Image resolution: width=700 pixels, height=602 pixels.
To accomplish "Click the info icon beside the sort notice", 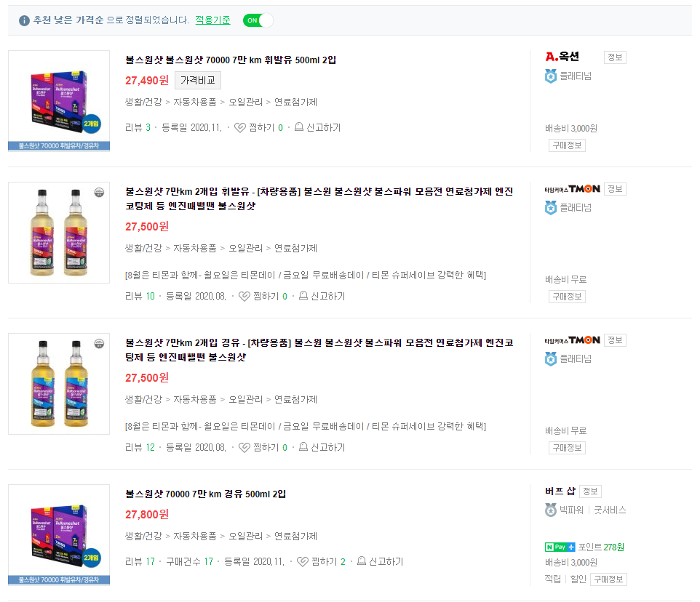I will [x=24, y=20].
